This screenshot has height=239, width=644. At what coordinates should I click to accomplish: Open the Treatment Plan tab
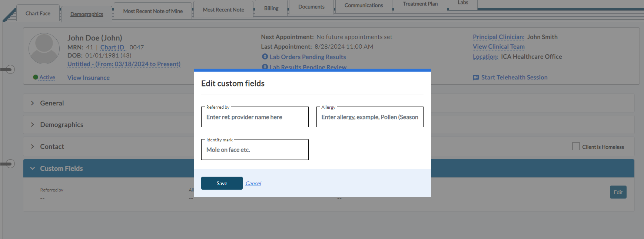point(420,4)
